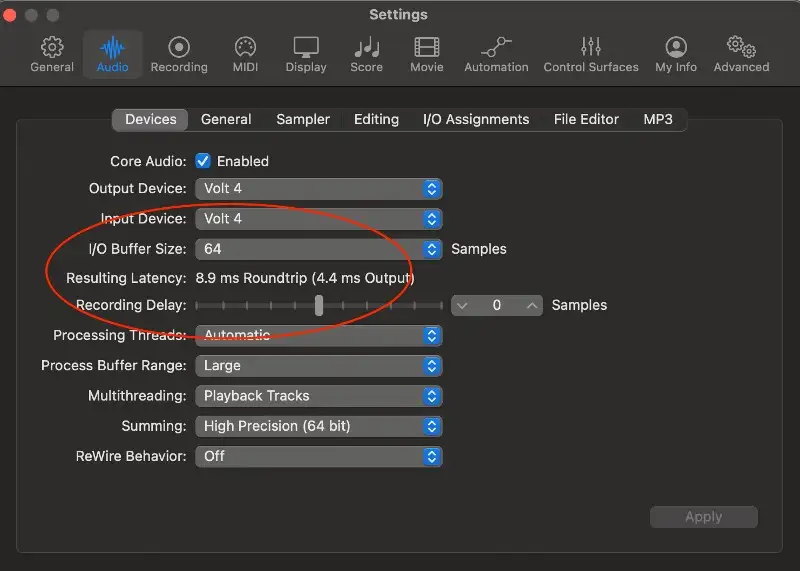Open the Summing precision dropdown
This screenshot has width=800, height=571.
[x=318, y=426]
